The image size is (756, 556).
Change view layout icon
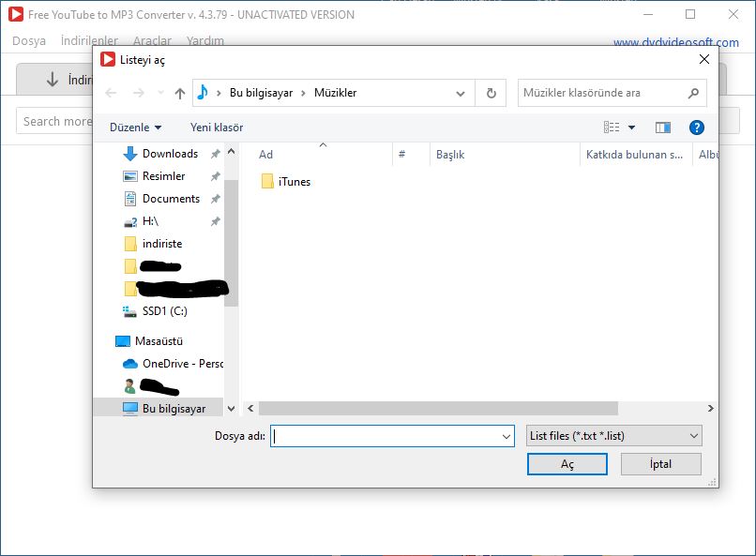click(x=612, y=128)
